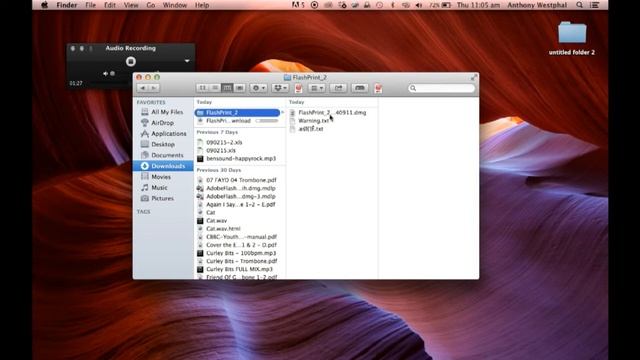
Task: Switch Finder to column view
Action: (x=227, y=88)
